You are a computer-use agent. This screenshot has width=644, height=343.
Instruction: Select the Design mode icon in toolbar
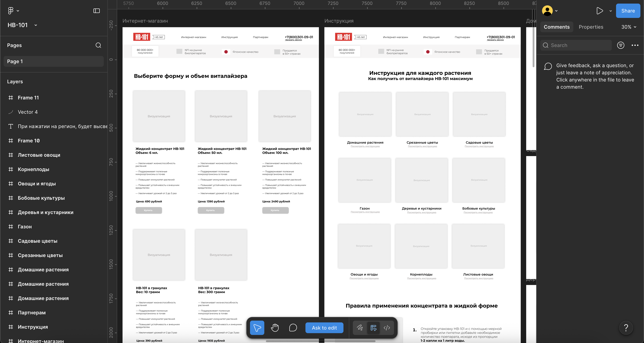click(x=373, y=328)
